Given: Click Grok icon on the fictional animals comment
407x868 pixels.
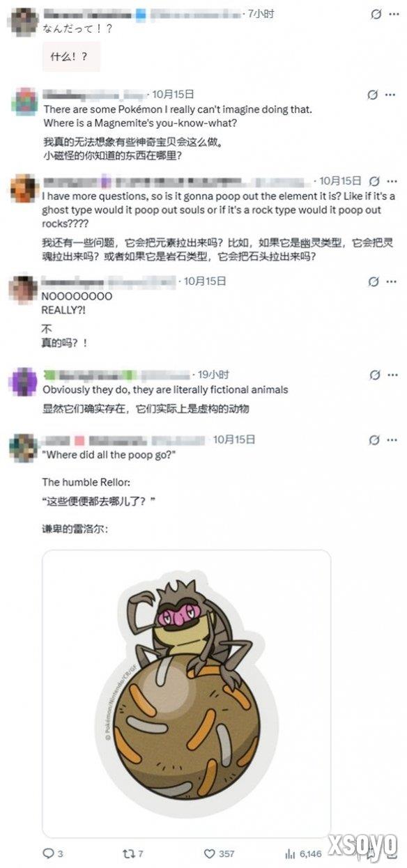Looking at the screenshot, I should point(373,375).
